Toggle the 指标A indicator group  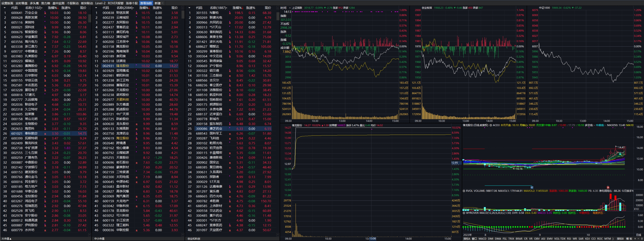click(x=467, y=239)
